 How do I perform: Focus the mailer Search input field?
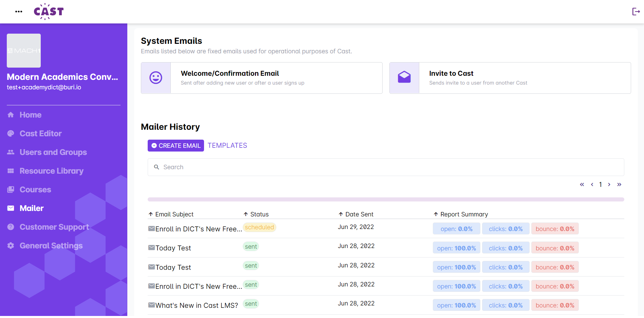coord(390,167)
